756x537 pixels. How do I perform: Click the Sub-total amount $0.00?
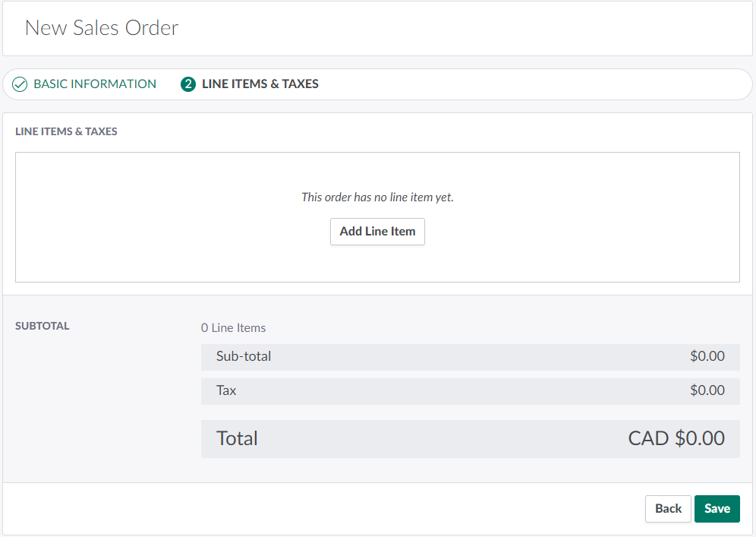point(707,356)
